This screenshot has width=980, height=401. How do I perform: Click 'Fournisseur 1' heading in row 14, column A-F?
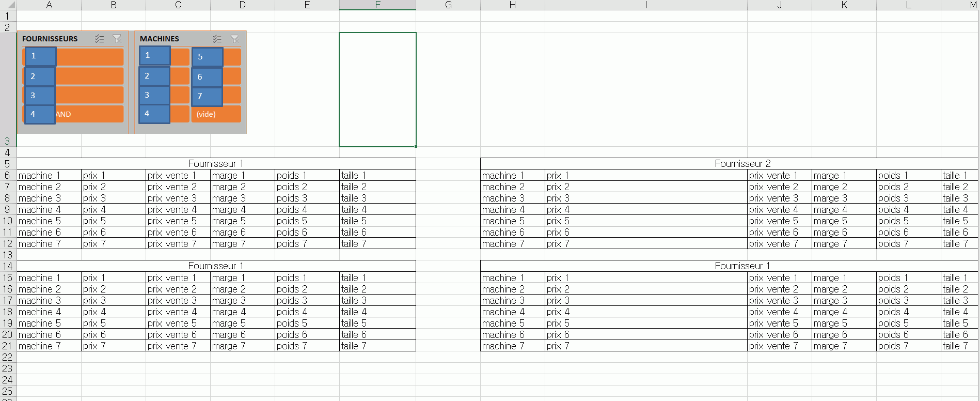[216, 266]
